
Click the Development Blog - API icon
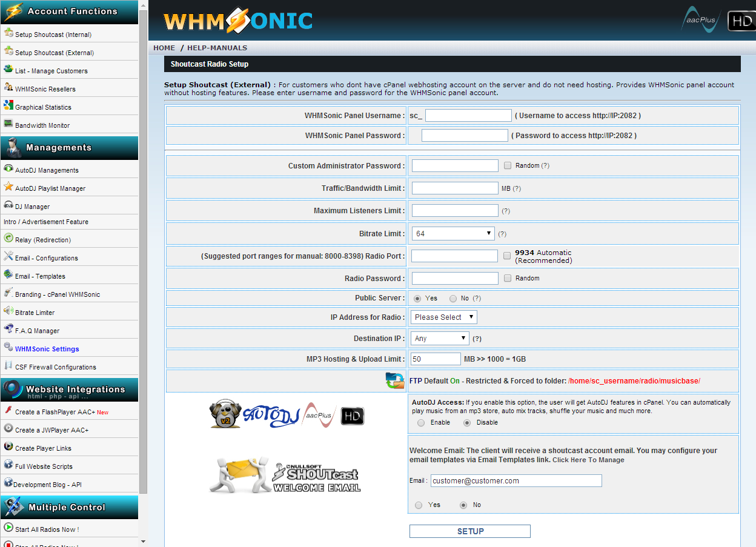[8, 483]
